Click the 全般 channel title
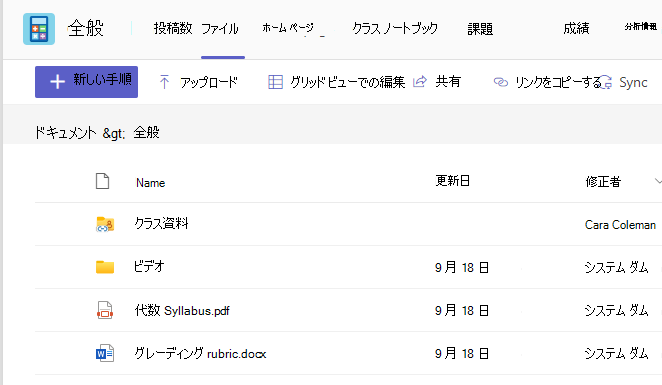 click(85, 28)
